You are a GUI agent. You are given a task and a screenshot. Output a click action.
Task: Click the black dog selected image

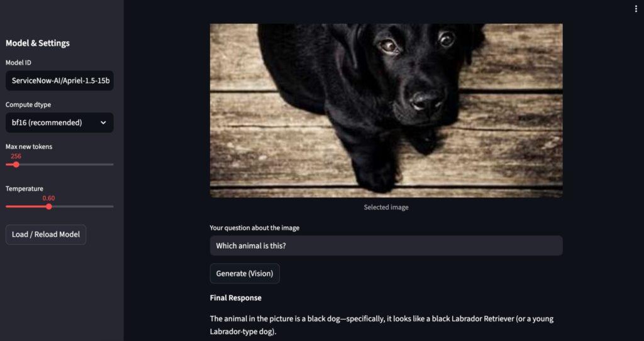click(386, 111)
